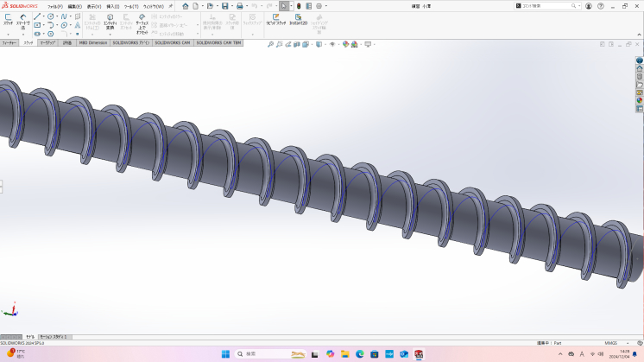The width and height of the screenshot is (644, 362).
Task: Click the Home icon in title toolbar
Action: coord(186,6)
